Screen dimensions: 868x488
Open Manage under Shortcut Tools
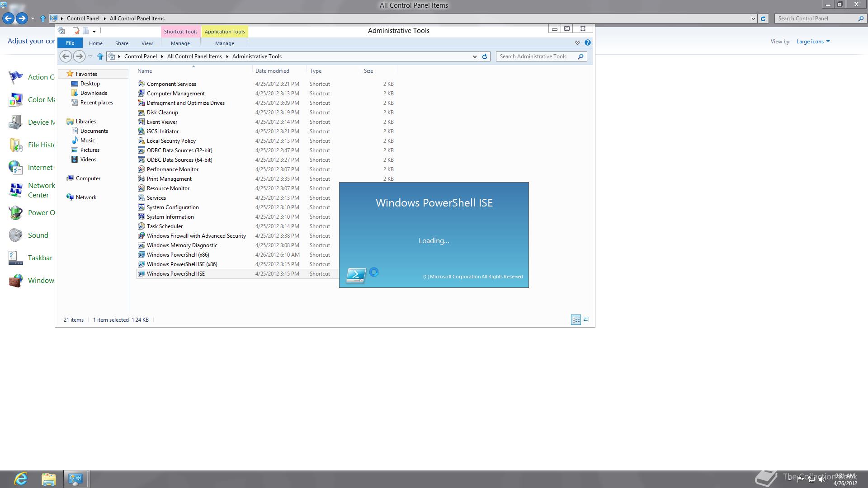coord(180,43)
